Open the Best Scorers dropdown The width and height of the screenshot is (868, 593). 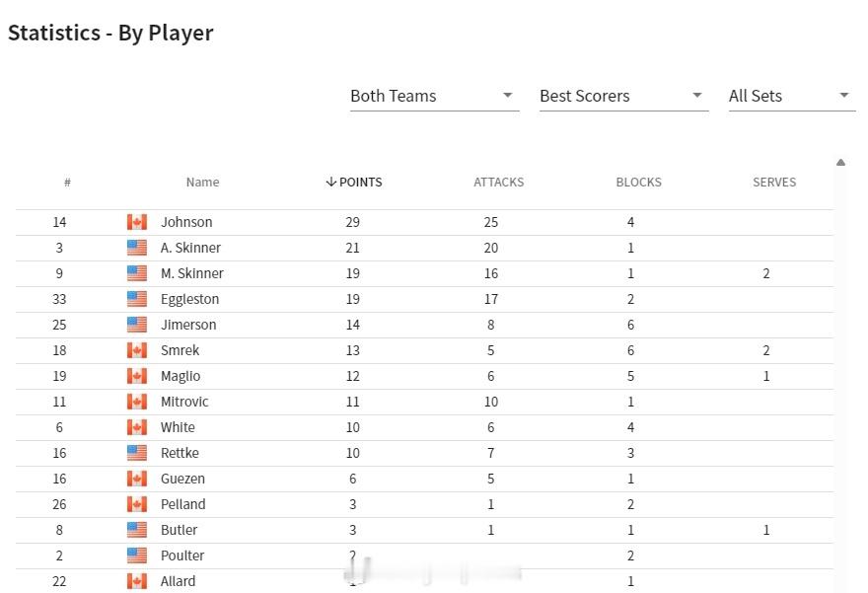tap(623, 96)
